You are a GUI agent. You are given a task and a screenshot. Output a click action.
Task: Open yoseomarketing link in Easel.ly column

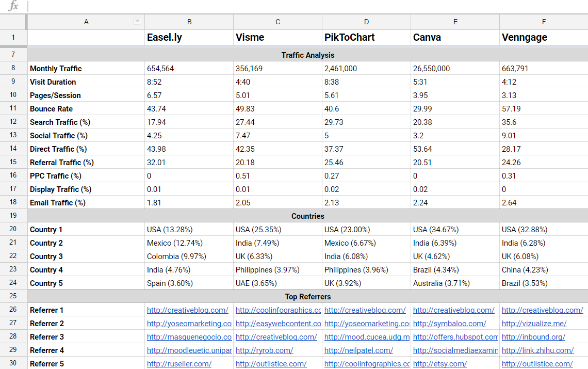pyautogui.click(x=189, y=324)
